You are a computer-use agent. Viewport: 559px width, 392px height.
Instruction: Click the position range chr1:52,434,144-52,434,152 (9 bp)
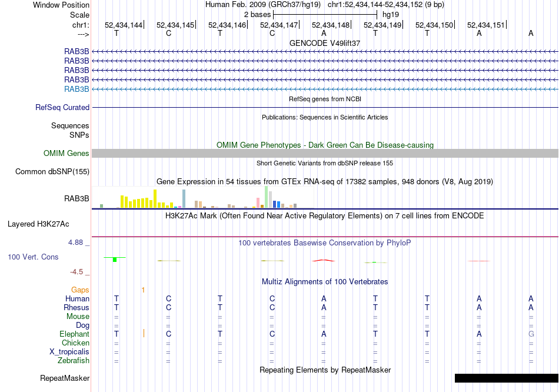click(x=386, y=5)
